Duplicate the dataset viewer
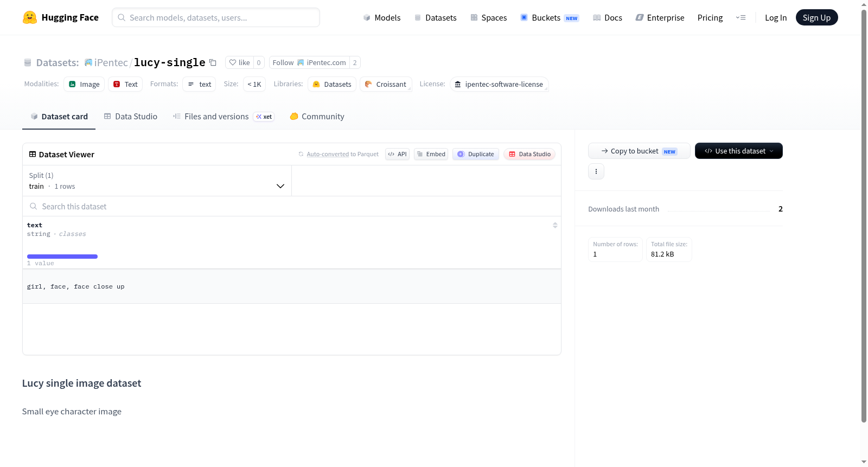This screenshot has width=868, height=467. click(x=476, y=155)
